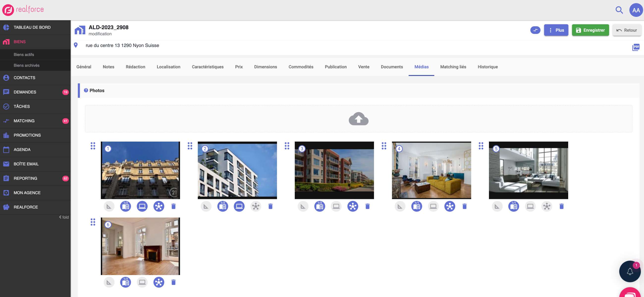Select the photo 4 living room thumbnail
This screenshot has width=644, height=297.
431,170
